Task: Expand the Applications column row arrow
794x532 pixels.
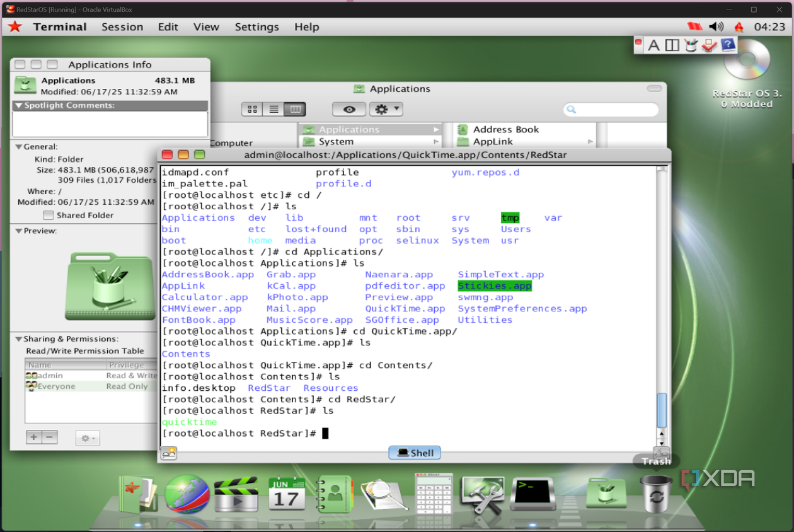Action: point(436,130)
